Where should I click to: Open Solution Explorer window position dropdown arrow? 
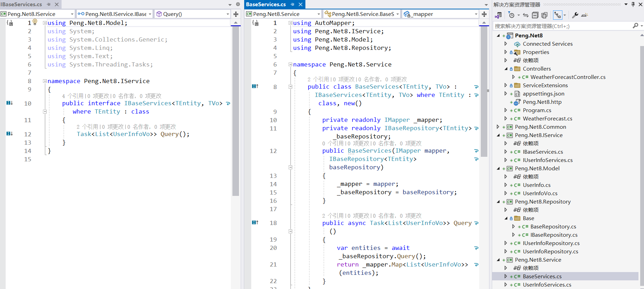pyautogui.click(x=626, y=4)
